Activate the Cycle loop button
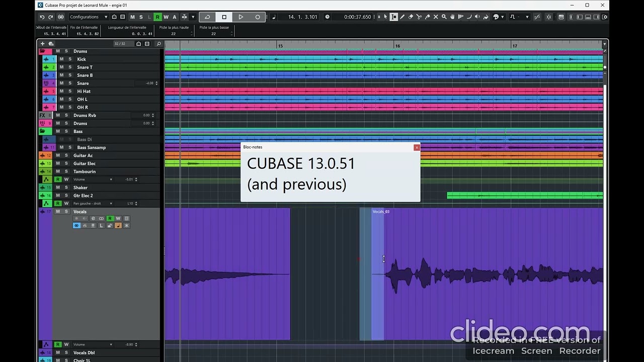The width and height of the screenshot is (644, 362). 207,17
